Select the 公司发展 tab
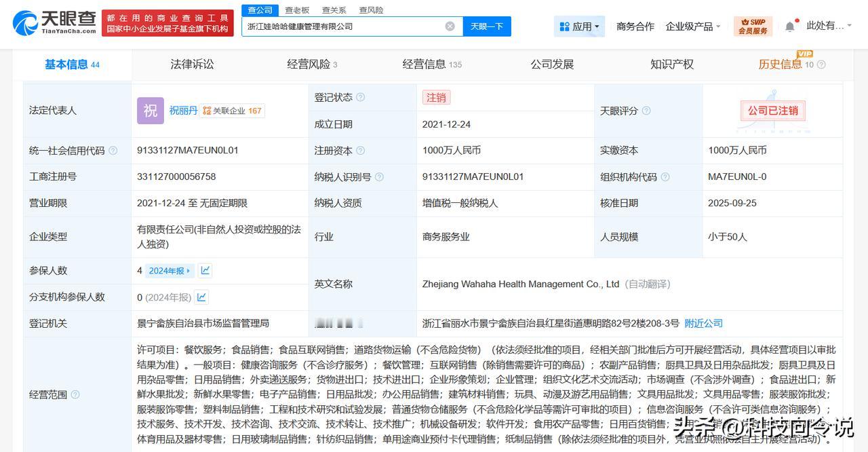868x452 pixels. coord(552,64)
